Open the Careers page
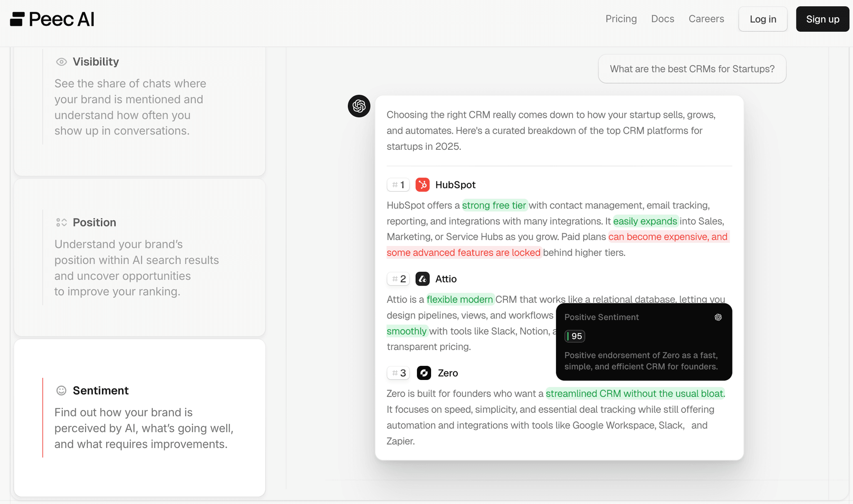 click(706, 19)
